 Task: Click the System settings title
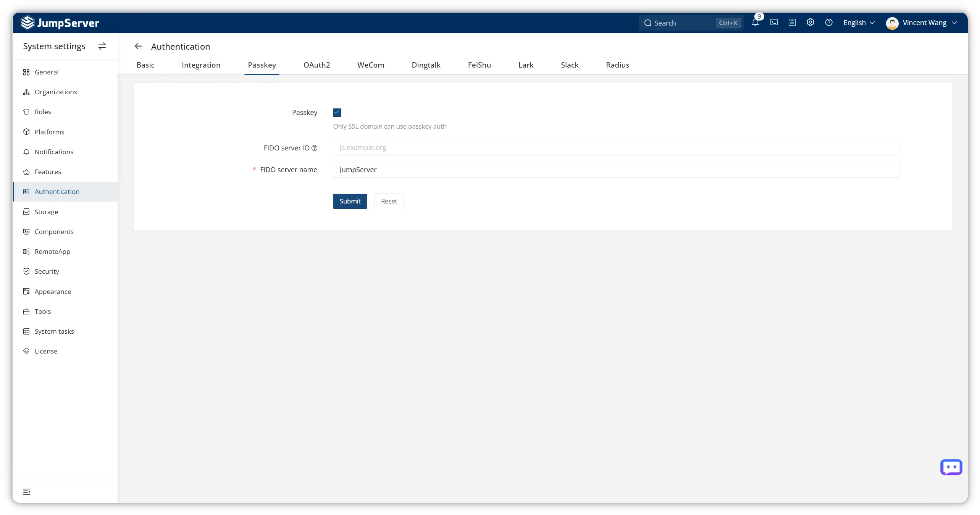click(x=54, y=46)
